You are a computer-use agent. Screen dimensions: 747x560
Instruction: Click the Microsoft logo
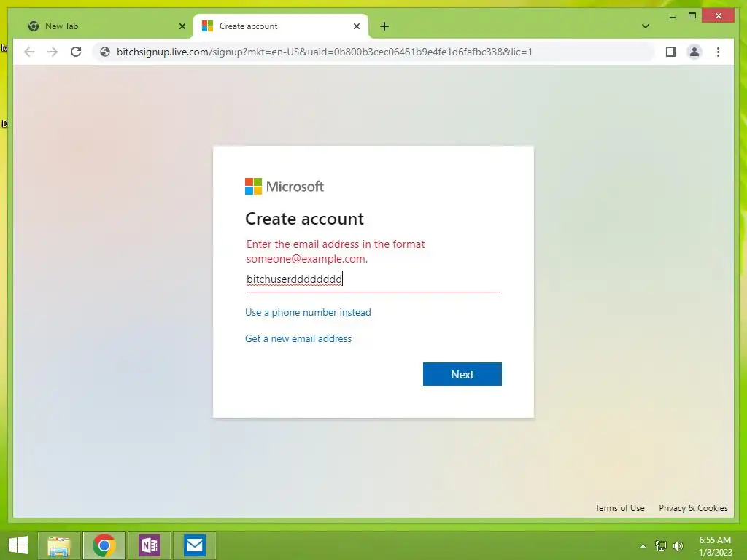pos(285,186)
